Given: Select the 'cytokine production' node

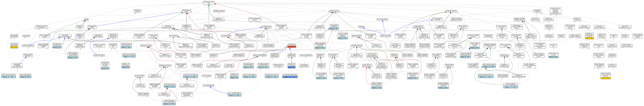Looking at the screenshot, I should (x=357, y=46).
